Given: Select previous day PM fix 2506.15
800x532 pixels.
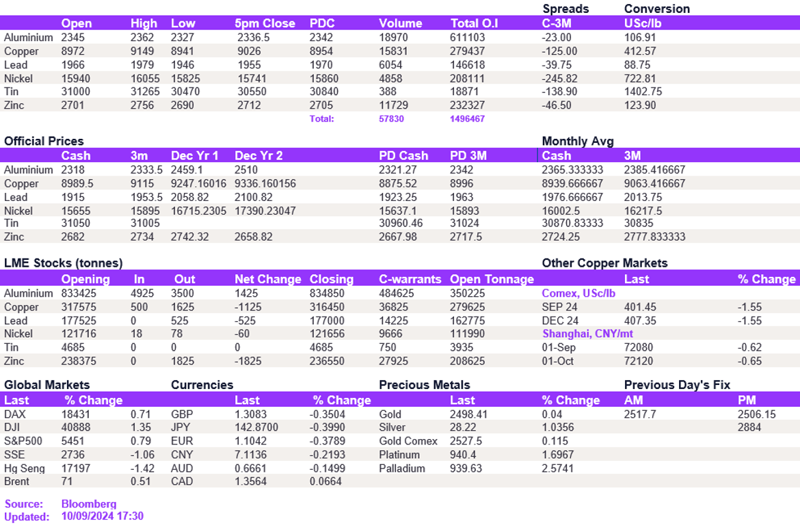Looking at the screenshot, I should click(x=756, y=414).
